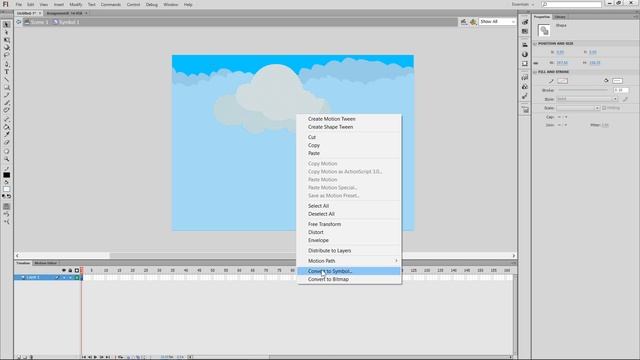Open the Modify menu

(x=76, y=4)
